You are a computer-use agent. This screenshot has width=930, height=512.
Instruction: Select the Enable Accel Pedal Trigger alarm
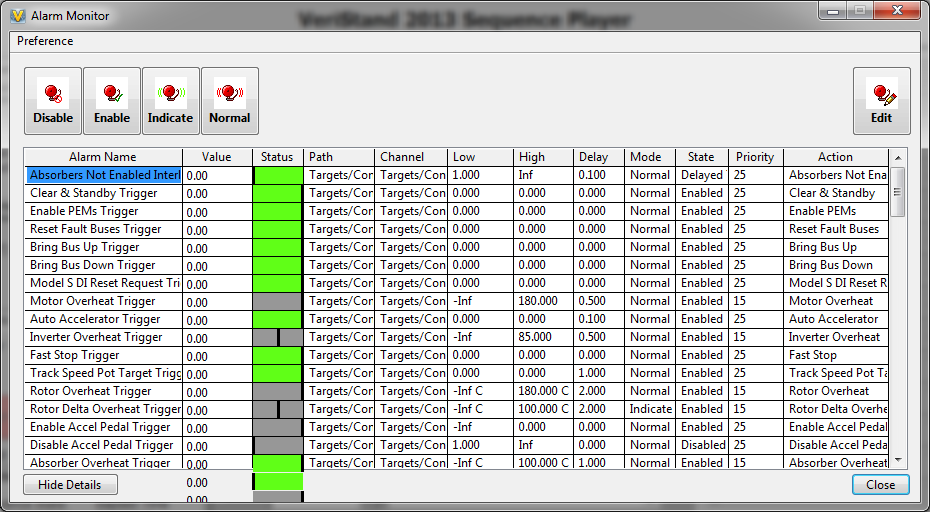tap(104, 427)
